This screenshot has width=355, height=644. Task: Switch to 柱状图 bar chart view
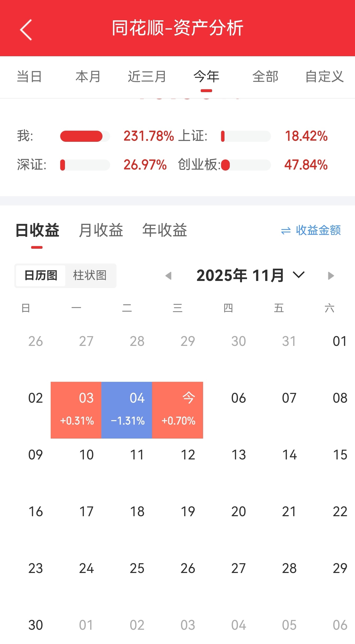90,275
